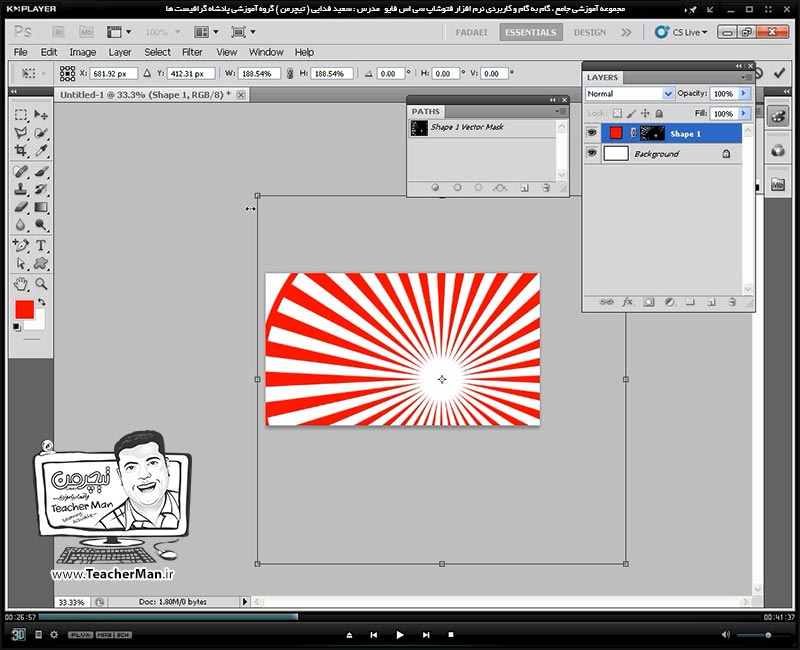Toggle lock transparent pixels
The width and height of the screenshot is (800, 650).
pyautogui.click(x=617, y=113)
